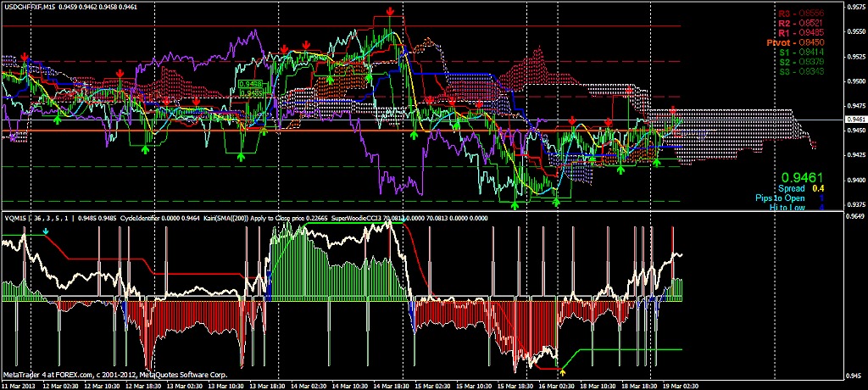Click the MetaTrader 4 at FOREX.com copyright text
Viewport: 868px width, 390px height.
pos(115,375)
